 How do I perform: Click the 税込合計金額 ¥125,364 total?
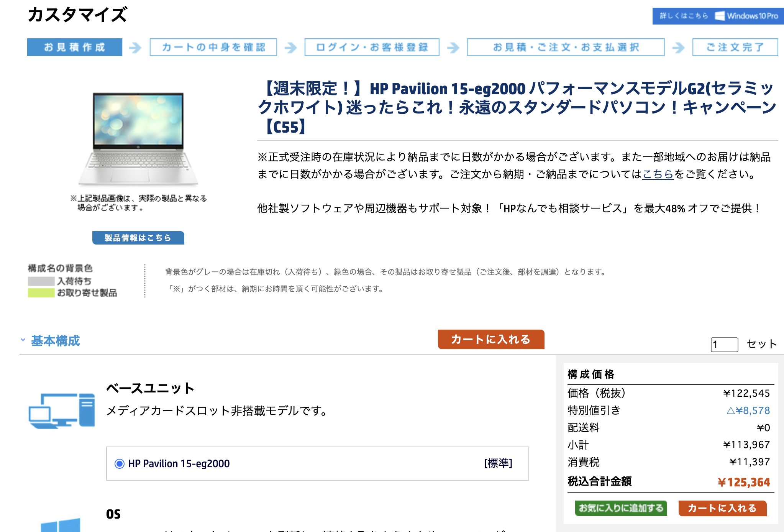pyautogui.click(x=743, y=482)
